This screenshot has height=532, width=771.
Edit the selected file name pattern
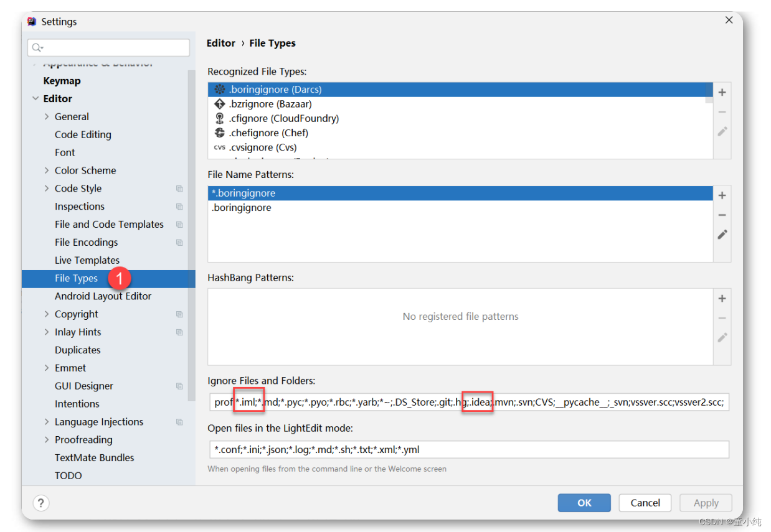(722, 235)
